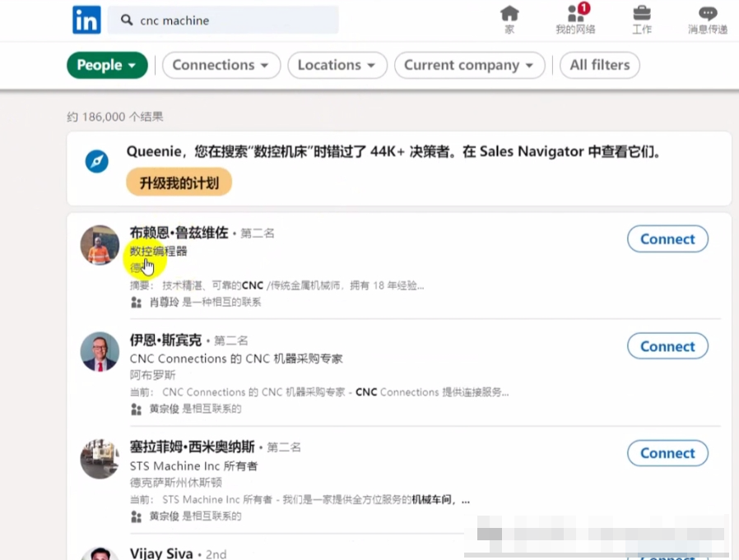Click the 约 186,000 个结果 results count
This screenshot has height=560, width=739.
tap(115, 117)
